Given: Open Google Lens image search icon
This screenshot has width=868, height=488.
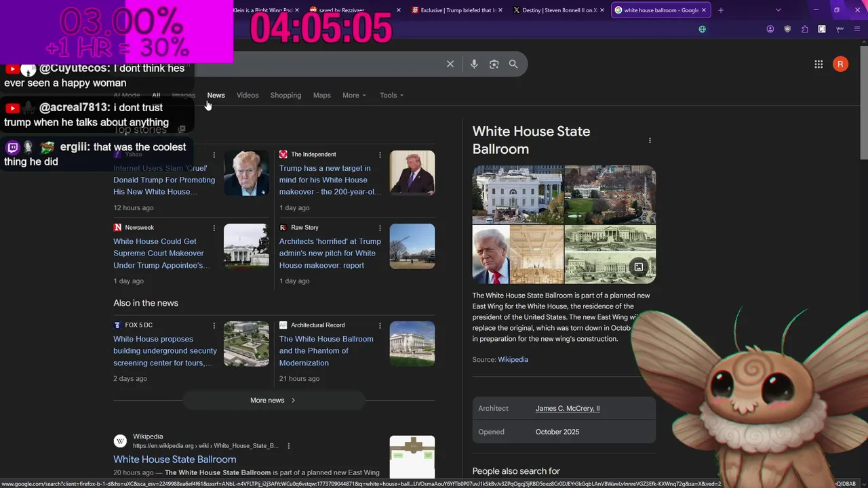Looking at the screenshot, I should (x=494, y=64).
